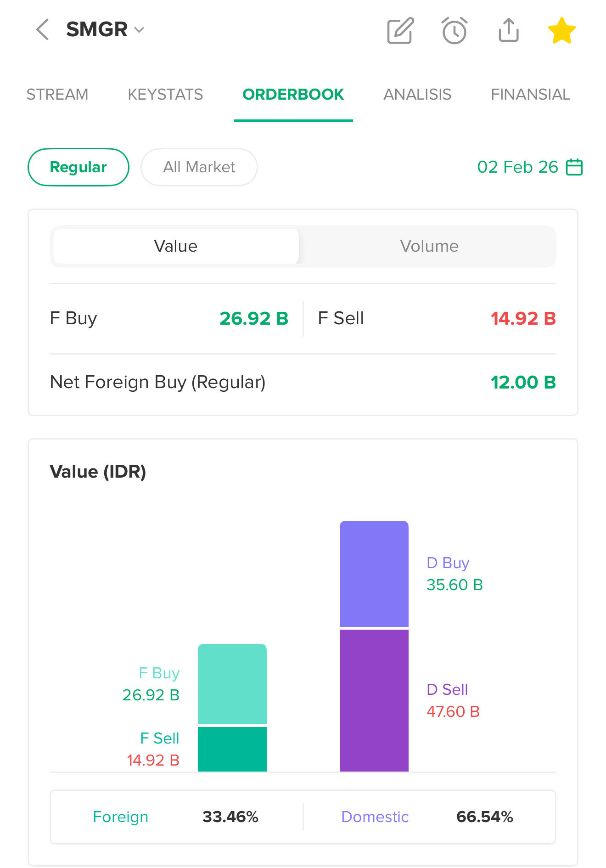Open the note edit pencil icon
Viewport: 606px width, 868px height.
(400, 31)
